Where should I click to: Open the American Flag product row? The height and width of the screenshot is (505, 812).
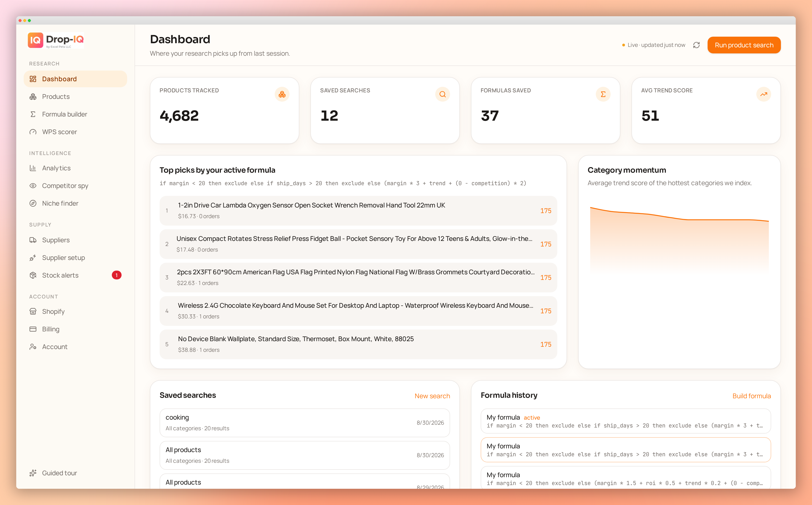pos(358,278)
